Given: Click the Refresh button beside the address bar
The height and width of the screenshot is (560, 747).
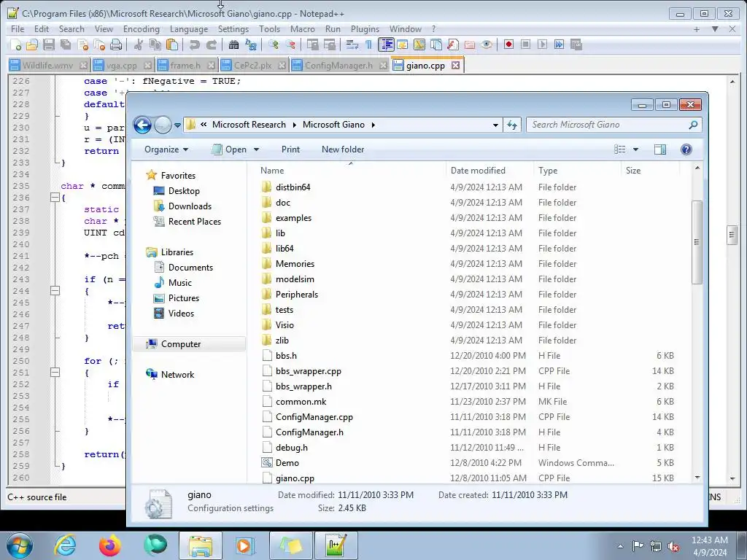Looking at the screenshot, I should (512, 125).
